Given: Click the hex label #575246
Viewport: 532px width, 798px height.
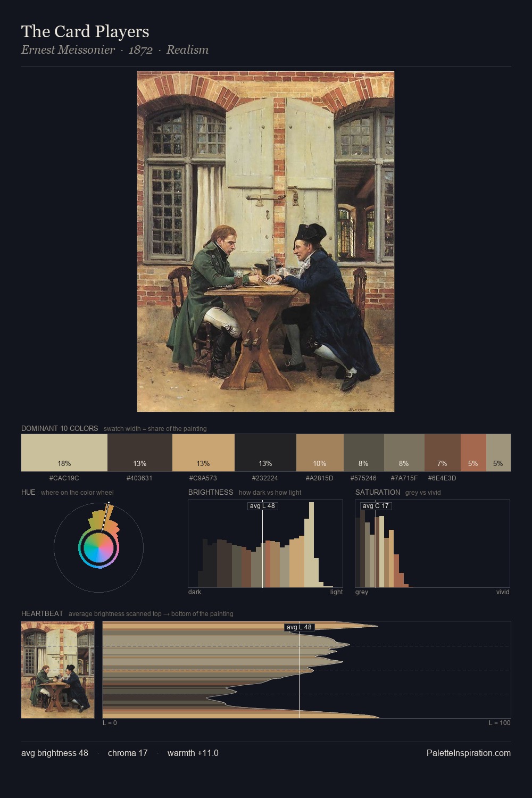Looking at the screenshot, I should pyautogui.click(x=363, y=478).
